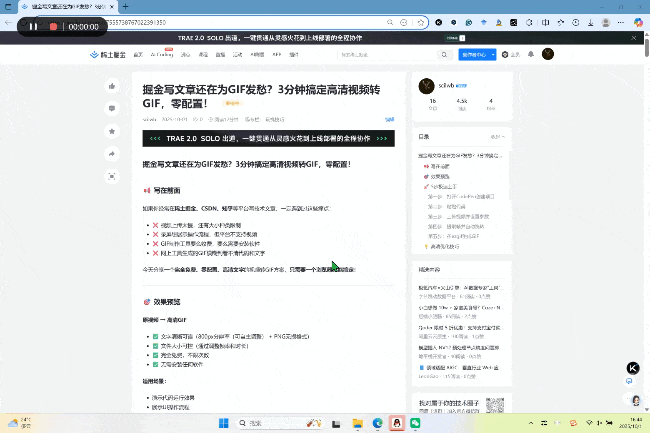Open the AI Coding nav item
Viewport: 650px width, 433px height.
point(162,55)
